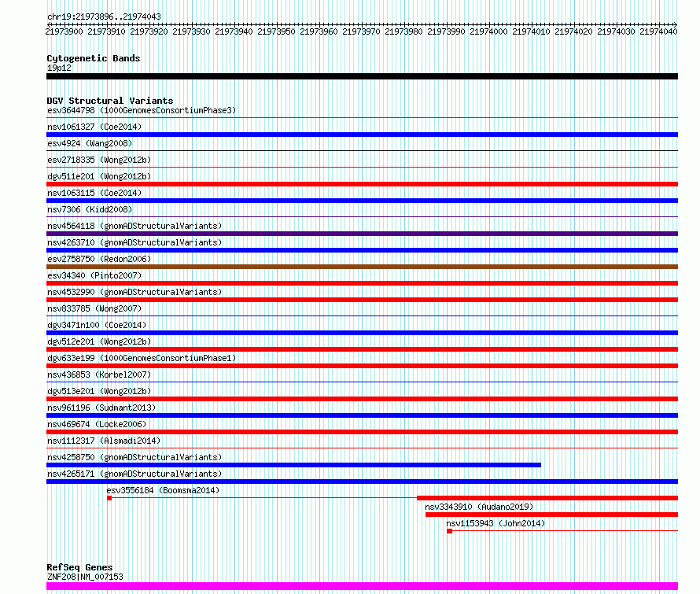The image size is (700, 594).
Task: Click variant label nsv3343910 (Audano2019)
Action: point(479,507)
